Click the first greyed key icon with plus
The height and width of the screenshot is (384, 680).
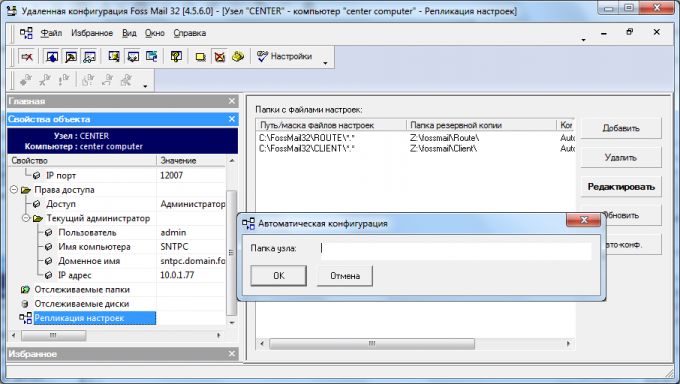tap(26, 80)
